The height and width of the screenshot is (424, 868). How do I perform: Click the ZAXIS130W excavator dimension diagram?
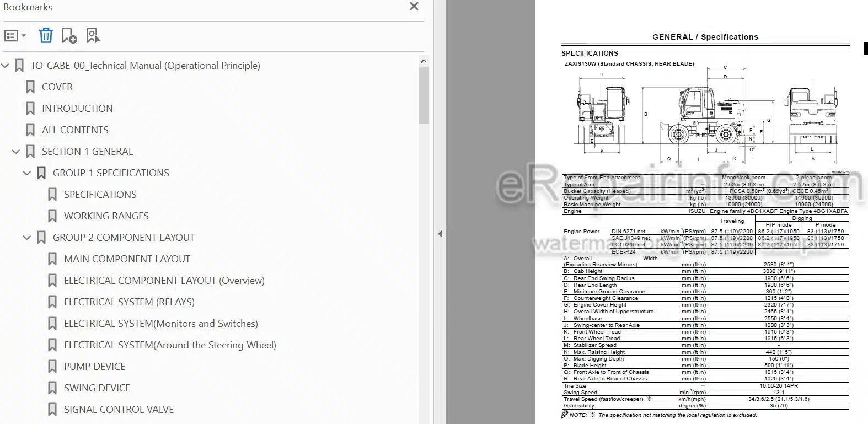[705, 115]
